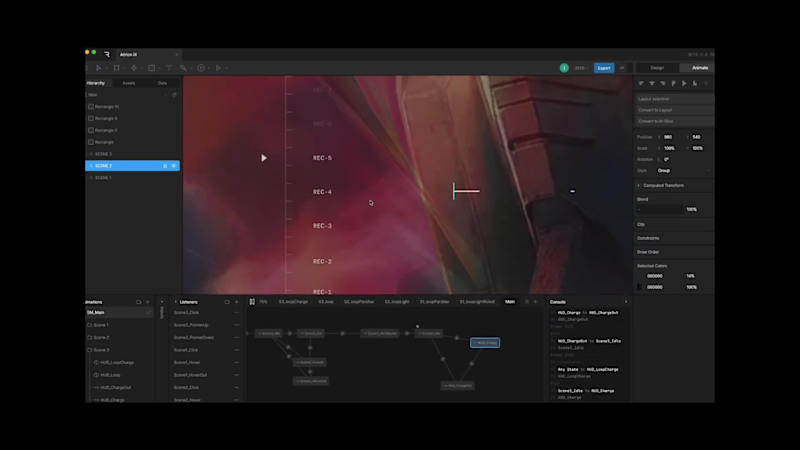Select Scene 3 in Animations list

pos(101,350)
